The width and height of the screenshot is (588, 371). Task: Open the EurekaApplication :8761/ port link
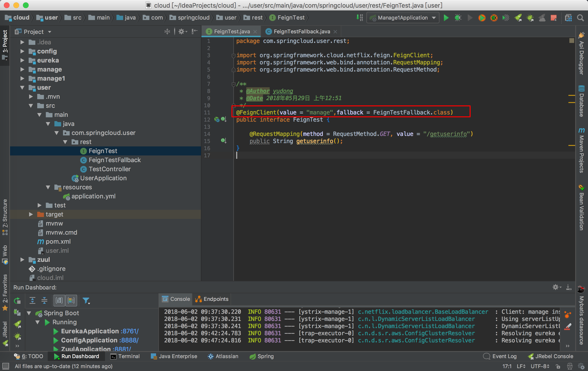coord(130,331)
